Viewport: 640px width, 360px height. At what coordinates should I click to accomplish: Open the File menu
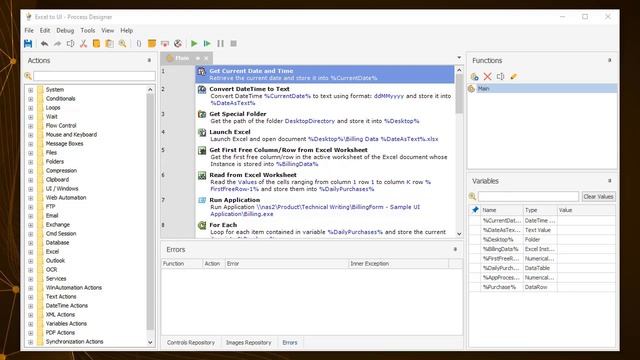pyautogui.click(x=29, y=31)
